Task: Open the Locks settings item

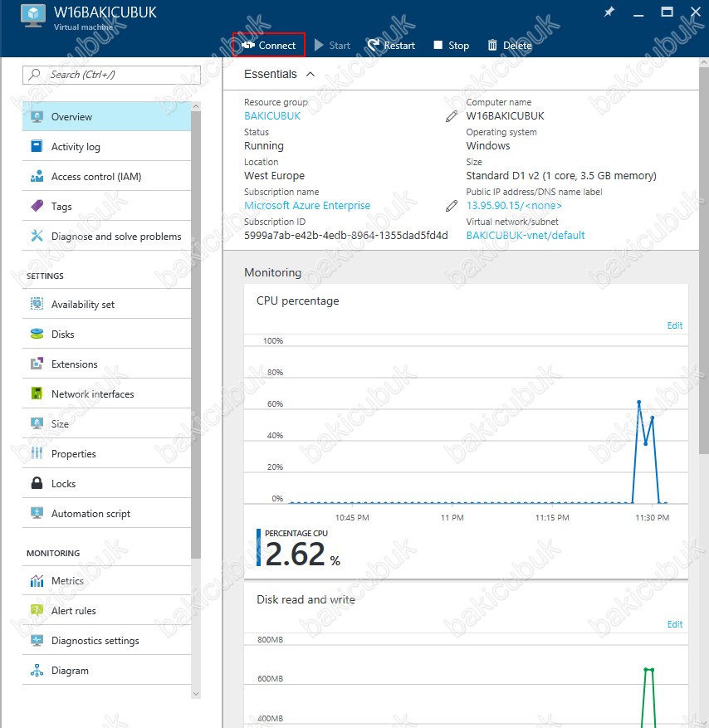Action: pos(106,484)
